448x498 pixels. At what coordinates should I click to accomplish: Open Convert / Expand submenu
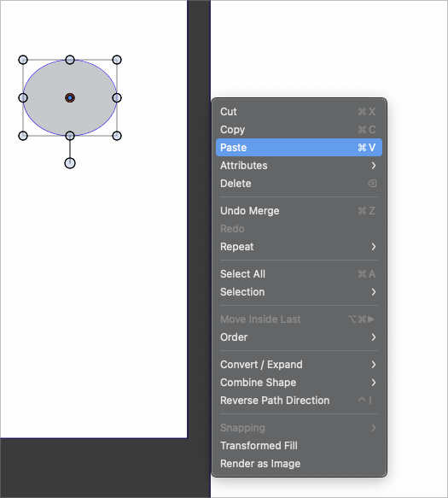pos(299,365)
